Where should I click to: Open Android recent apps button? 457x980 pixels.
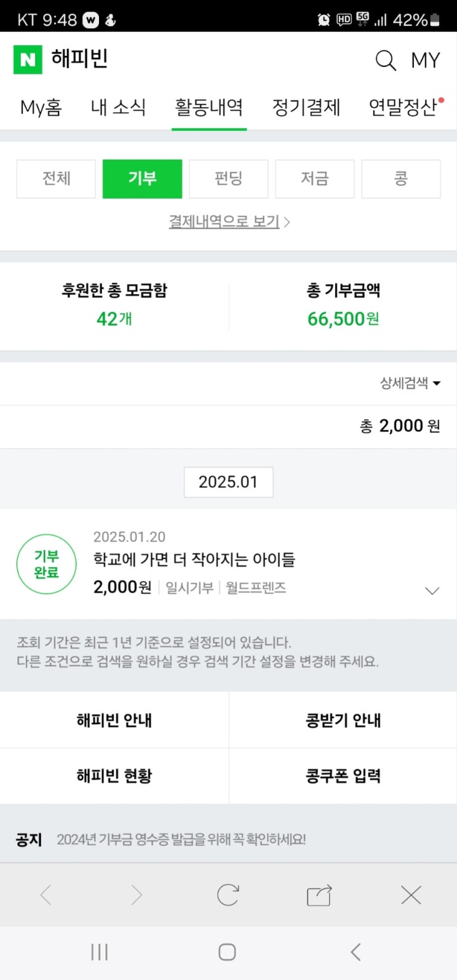[99, 952]
